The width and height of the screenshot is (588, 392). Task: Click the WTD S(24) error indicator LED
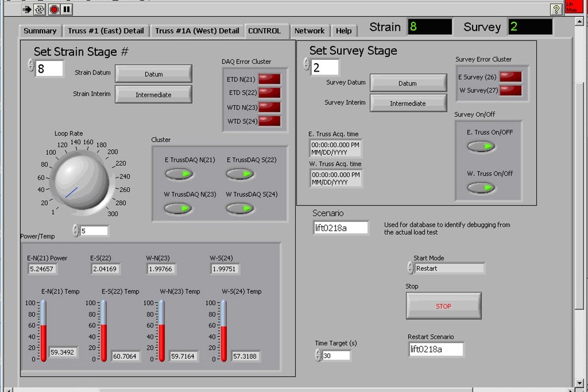269,121
